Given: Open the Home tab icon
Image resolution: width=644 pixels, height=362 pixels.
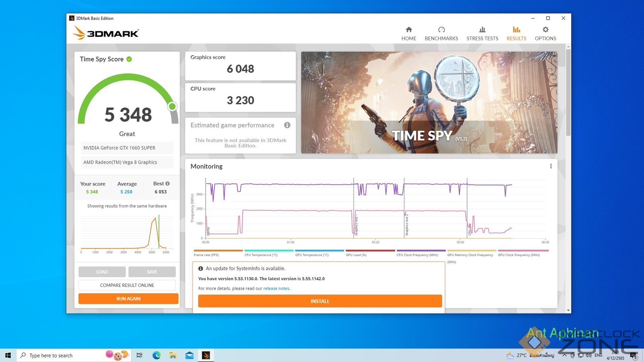Looking at the screenshot, I should (x=409, y=30).
